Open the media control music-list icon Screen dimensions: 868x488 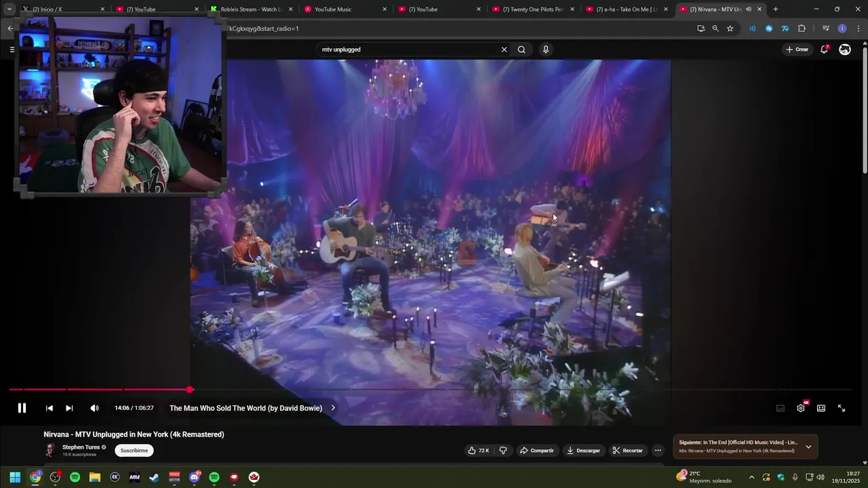point(825,28)
